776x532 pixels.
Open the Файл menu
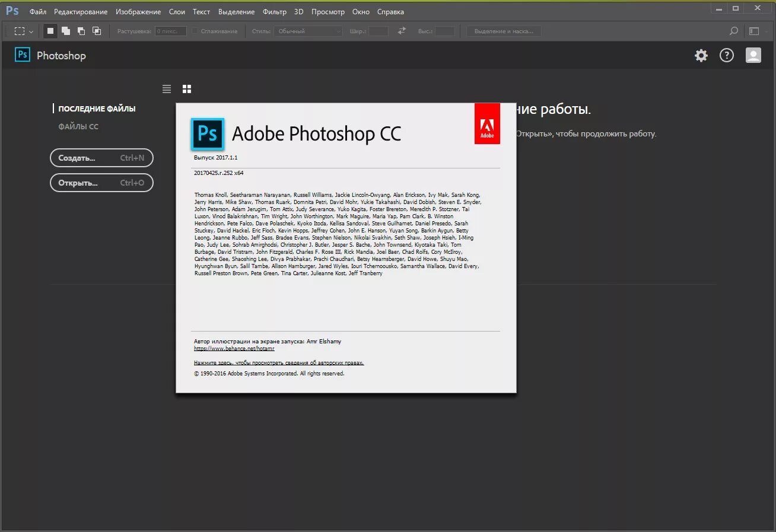(x=38, y=12)
